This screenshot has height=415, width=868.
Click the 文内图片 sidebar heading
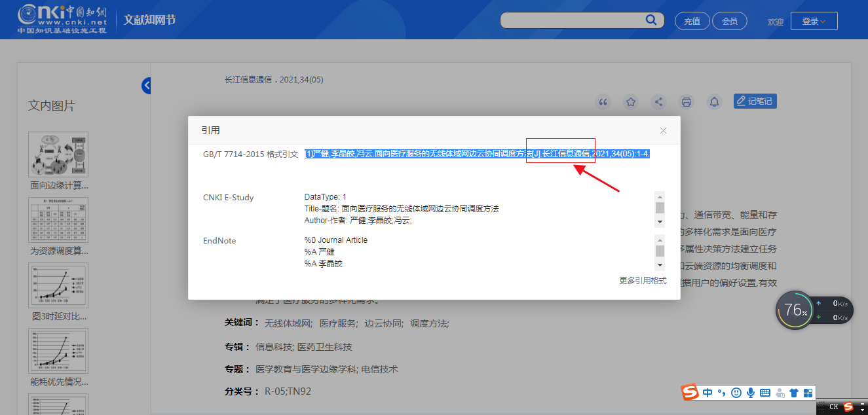pos(52,105)
